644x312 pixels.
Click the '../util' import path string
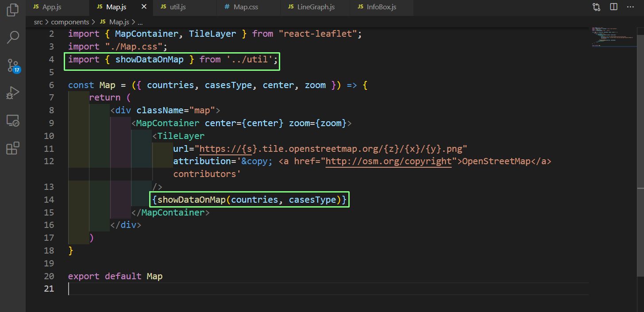(x=249, y=59)
